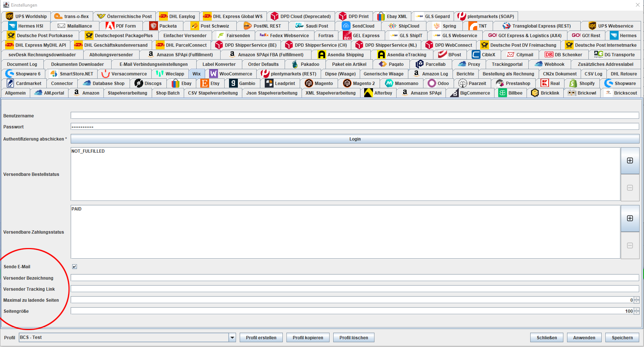The width and height of the screenshot is (644, 347).
Task: Expand the Profil dropdown arrow
Action: pyautogui.click(x=232, y=337)
